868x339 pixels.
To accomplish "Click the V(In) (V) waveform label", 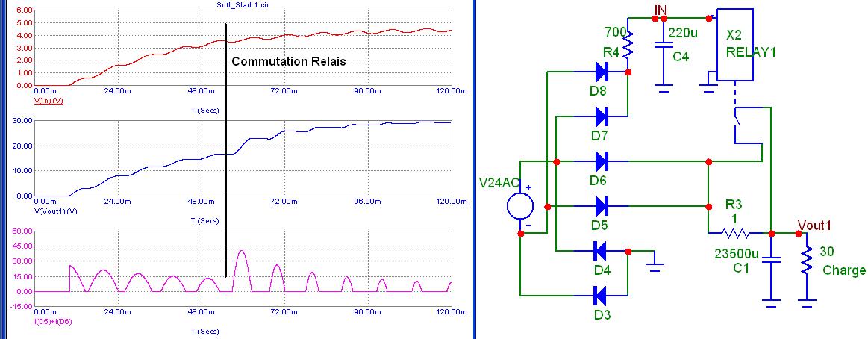I will pos(50,102).
